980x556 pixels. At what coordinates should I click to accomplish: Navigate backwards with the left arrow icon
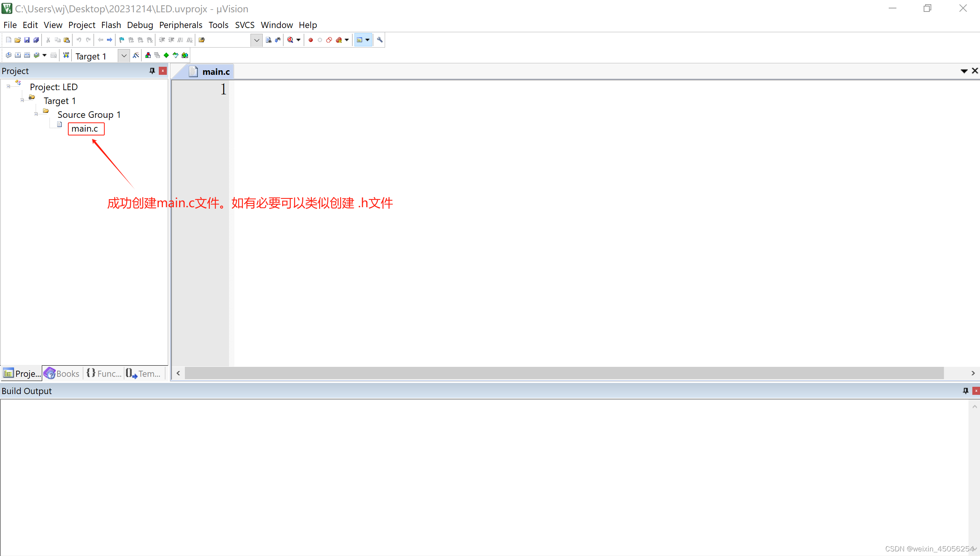tap(100, 40)
